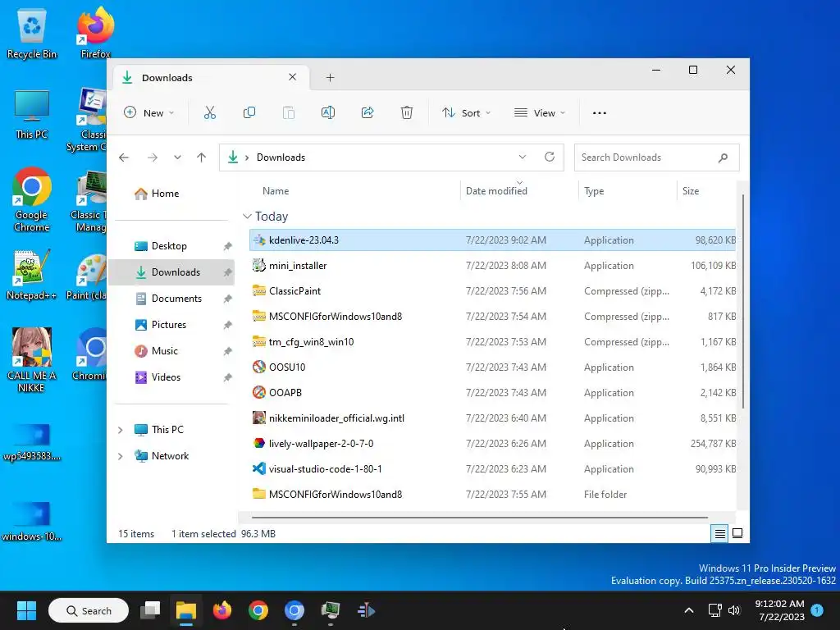The image size is (840, 630).
Task: Select mini_installer file
Action: (492, 266)
